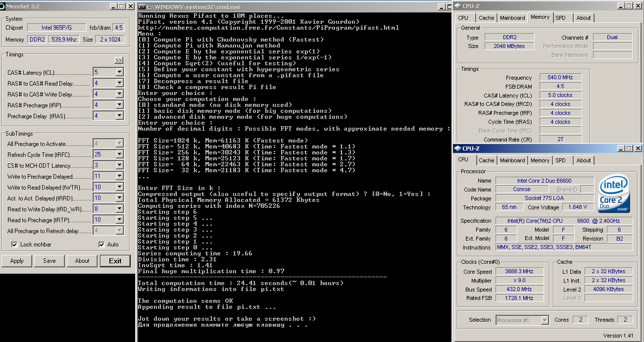
Task: Toggle the Auto checkbox in MemSet
Action: 102,244
